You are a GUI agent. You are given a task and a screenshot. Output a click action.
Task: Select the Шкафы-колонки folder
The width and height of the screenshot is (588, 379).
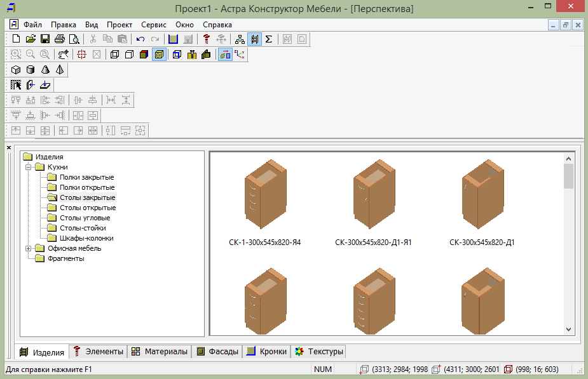pos(86,238)
